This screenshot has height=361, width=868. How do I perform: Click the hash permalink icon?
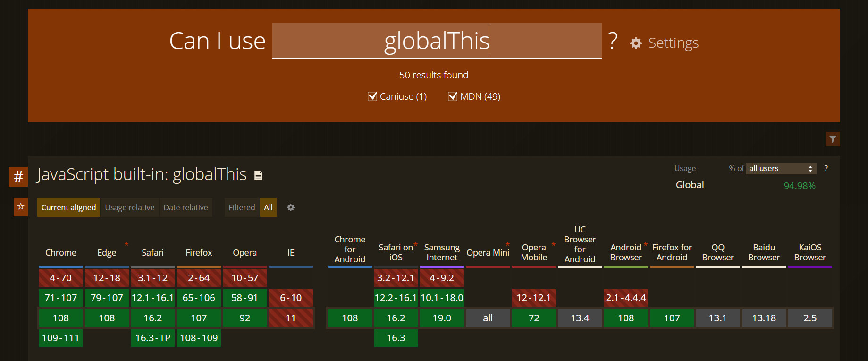(18, 177)
